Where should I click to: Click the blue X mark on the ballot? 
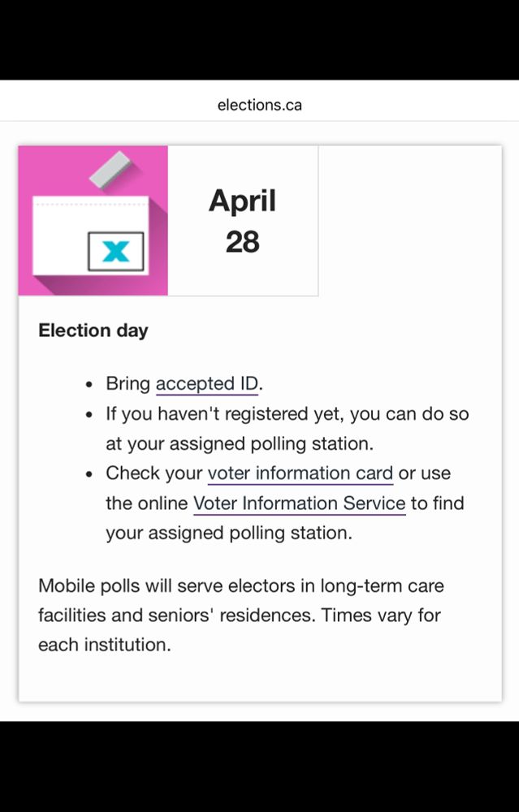pos(115,251)
